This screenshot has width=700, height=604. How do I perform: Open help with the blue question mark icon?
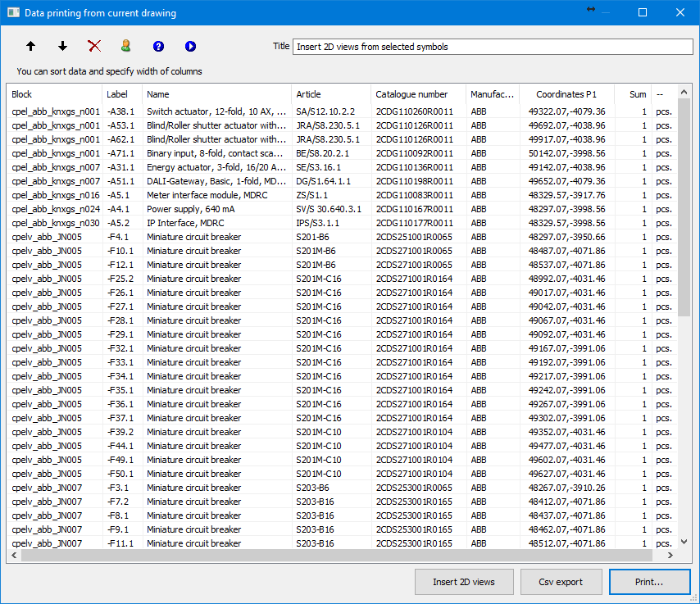[x=159, y=47]
